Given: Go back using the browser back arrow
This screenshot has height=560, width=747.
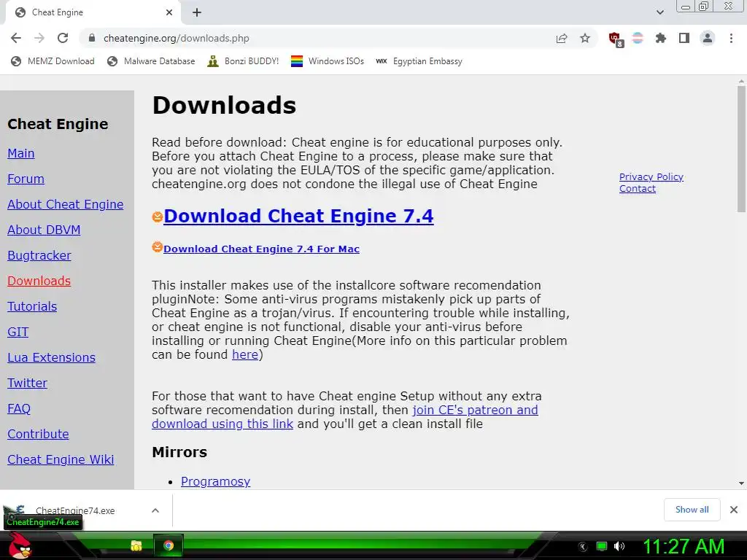Looking at the screenshot, I should coord(16,38).
